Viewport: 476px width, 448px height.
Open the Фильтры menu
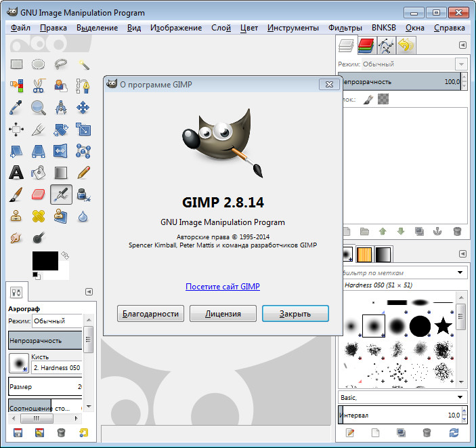click(x=345, y=28)
